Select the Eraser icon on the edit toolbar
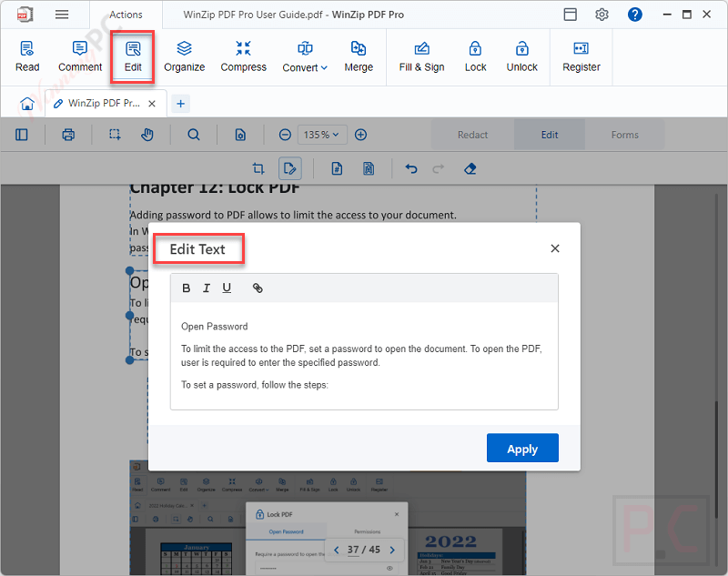 coord(470,168)
